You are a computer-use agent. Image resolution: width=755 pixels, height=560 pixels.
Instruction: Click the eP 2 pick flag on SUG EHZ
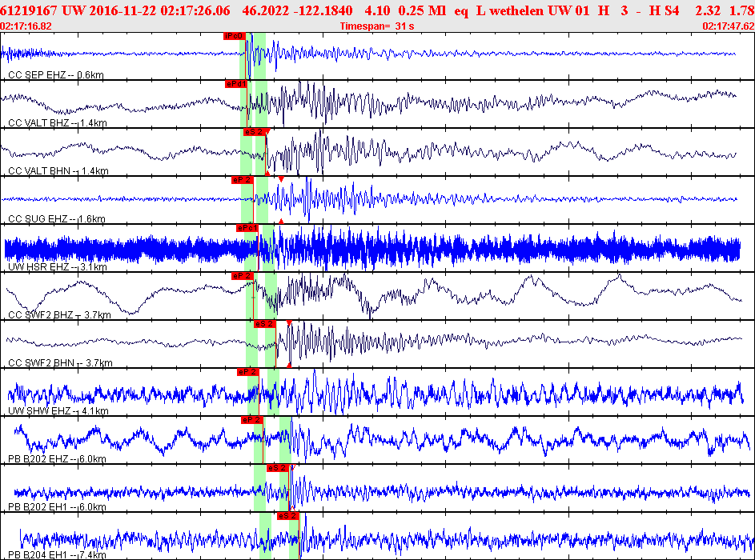click(243, 180)
